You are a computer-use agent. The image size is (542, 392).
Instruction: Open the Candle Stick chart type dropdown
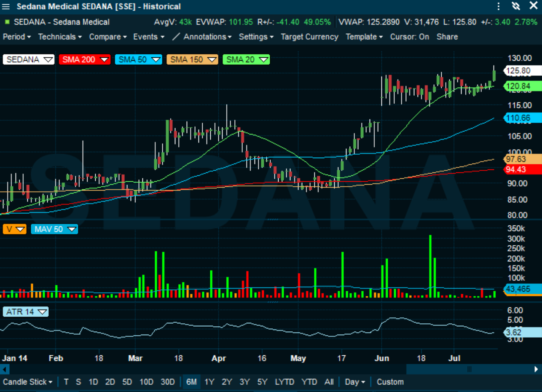coord(28,382)
